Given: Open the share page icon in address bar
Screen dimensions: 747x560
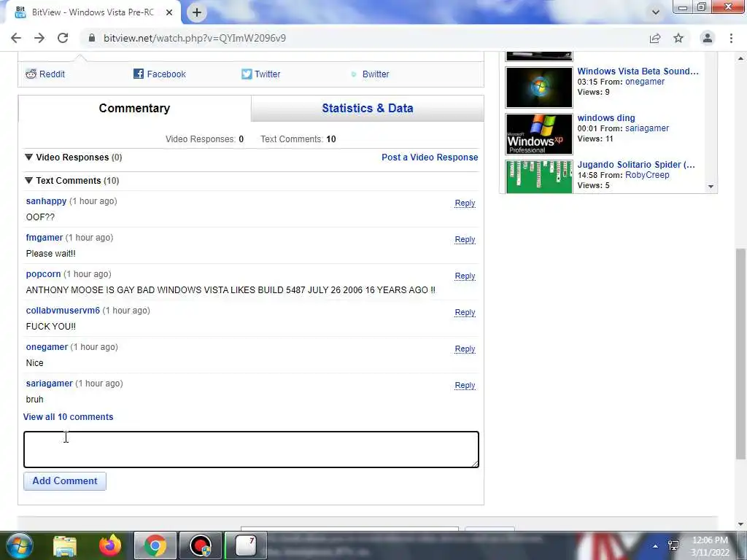Looking at the screenshot, I should tap(655, 38).
